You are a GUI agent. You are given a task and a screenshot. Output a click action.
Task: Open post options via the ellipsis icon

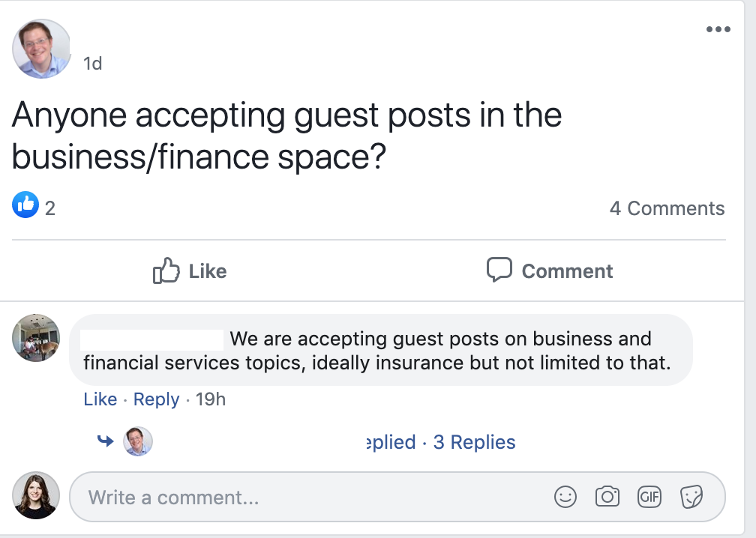point(718,28)
